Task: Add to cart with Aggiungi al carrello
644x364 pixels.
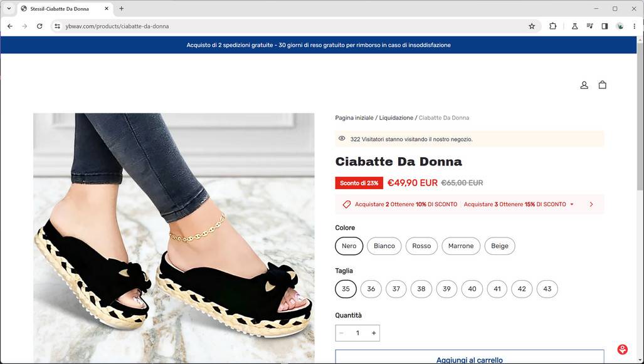Action: [470, 356]
